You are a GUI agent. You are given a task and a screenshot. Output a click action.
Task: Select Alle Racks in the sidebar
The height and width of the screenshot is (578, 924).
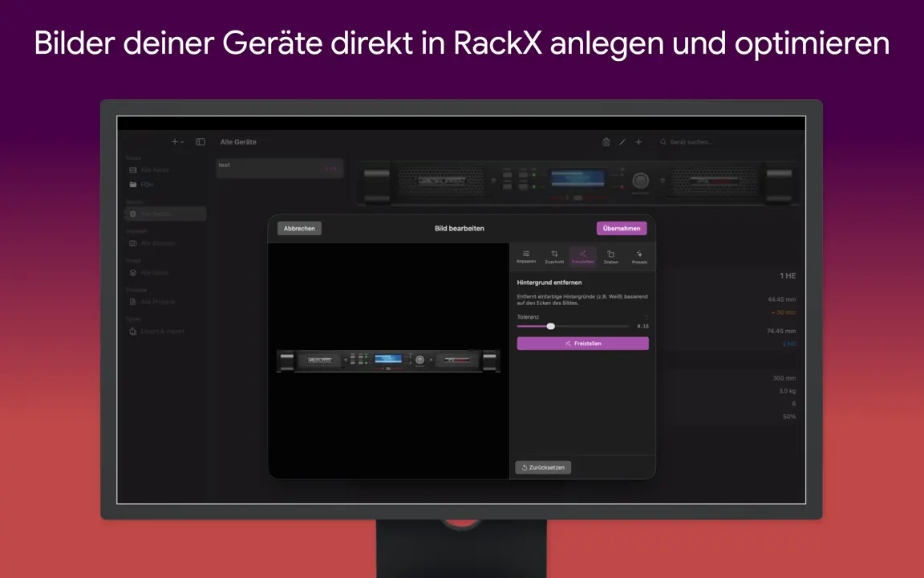point(165,170)
